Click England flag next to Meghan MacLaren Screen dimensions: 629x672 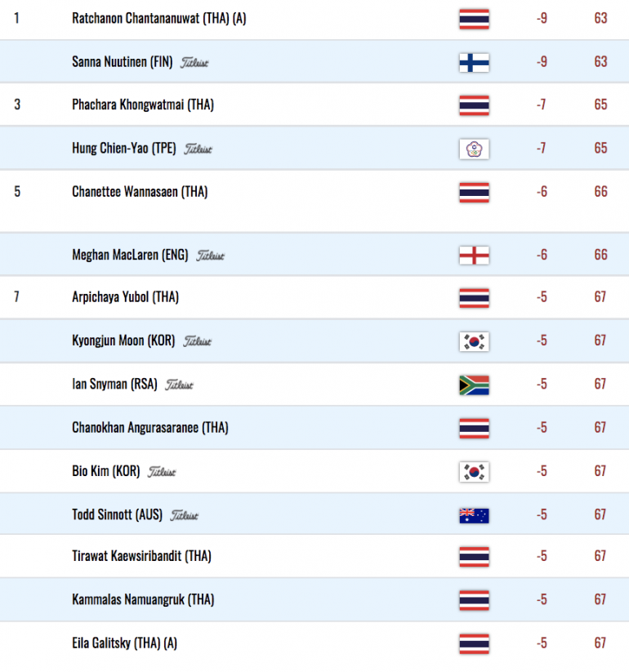coord(474,256)
